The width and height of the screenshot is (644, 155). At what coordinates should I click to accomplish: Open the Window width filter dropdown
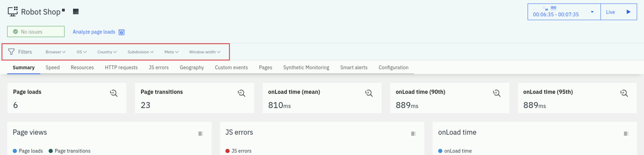[x=204, y=52]
